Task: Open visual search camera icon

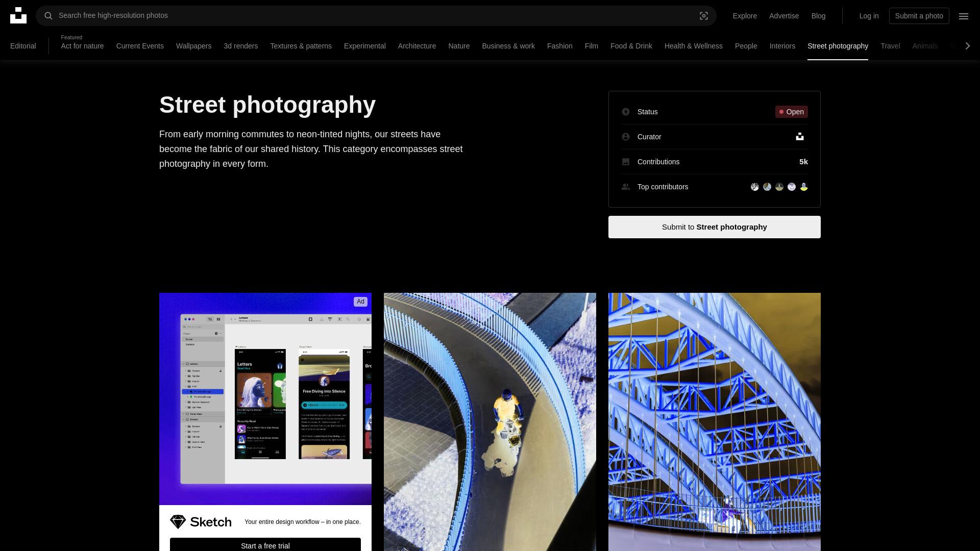Action: (704, 16)
